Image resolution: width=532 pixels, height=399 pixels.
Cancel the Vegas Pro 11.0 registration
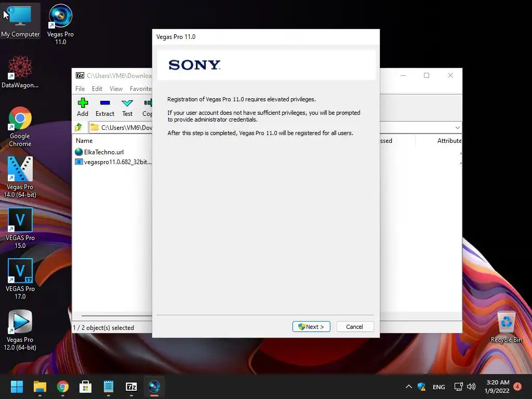point(354,326)
